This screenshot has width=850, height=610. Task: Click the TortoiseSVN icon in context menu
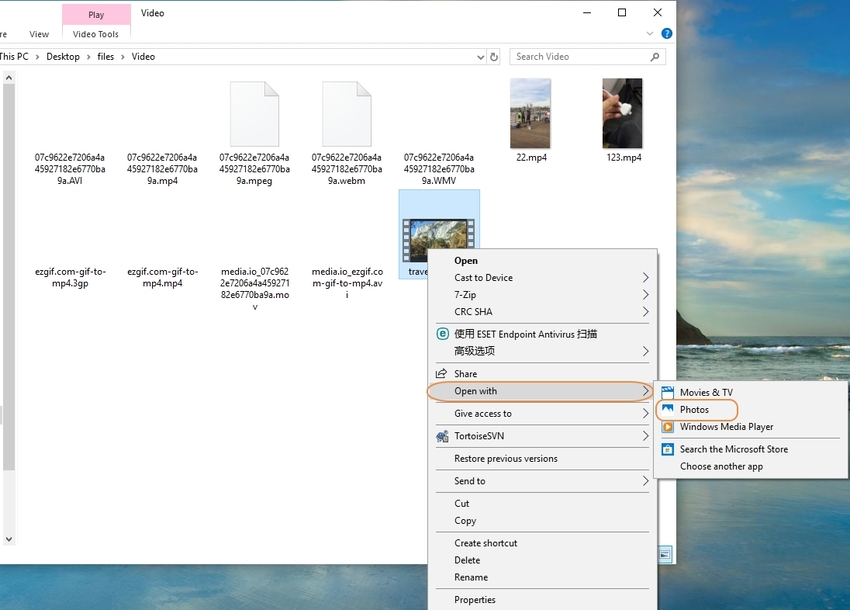coord(443,436)
